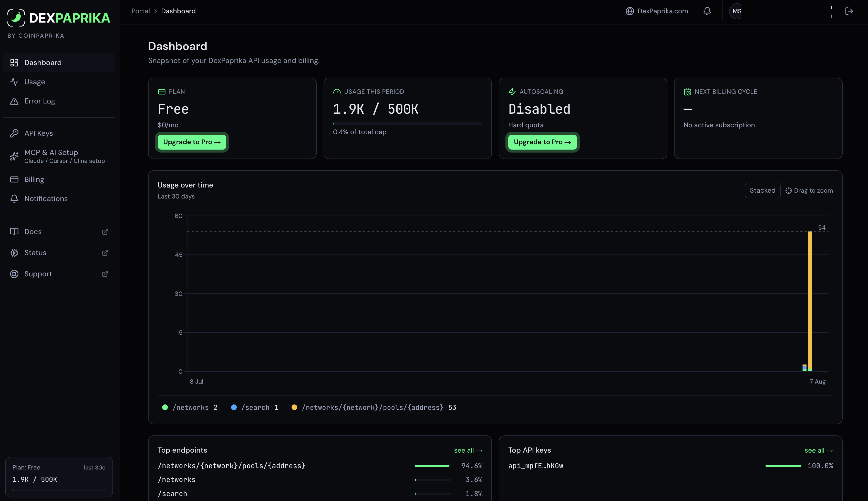Click the 100.0% value in Top API keys

pyautogui.click(x=820, y=466)
